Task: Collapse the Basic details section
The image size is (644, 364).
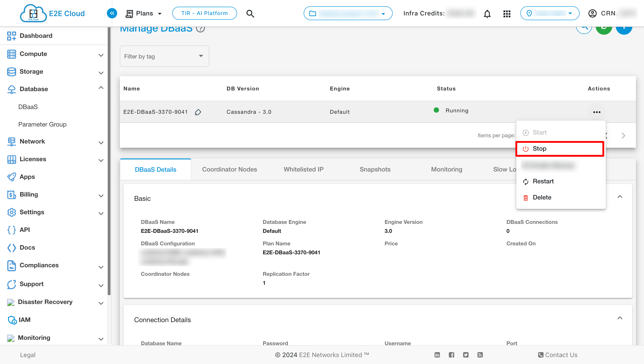Action: pyautogui.click(x=619, y=197)
